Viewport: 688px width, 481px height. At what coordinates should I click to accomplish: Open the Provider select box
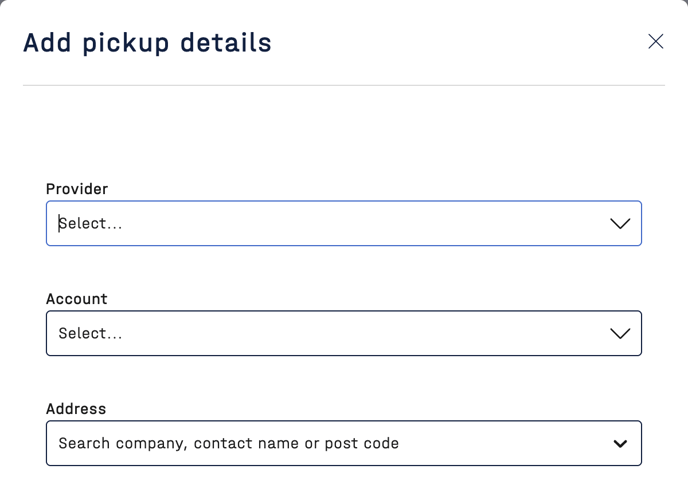coord(343,224)
